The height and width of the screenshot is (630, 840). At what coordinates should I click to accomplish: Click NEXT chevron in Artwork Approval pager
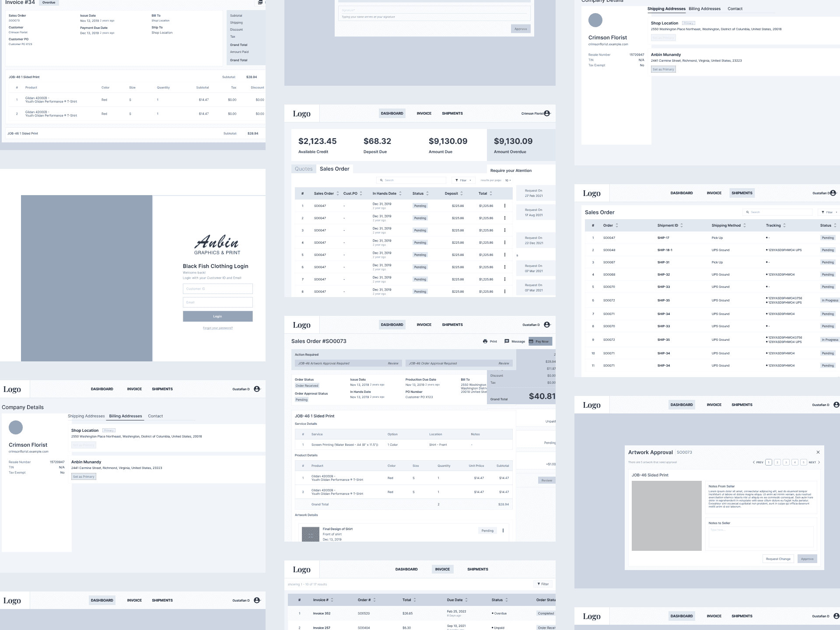819,462
